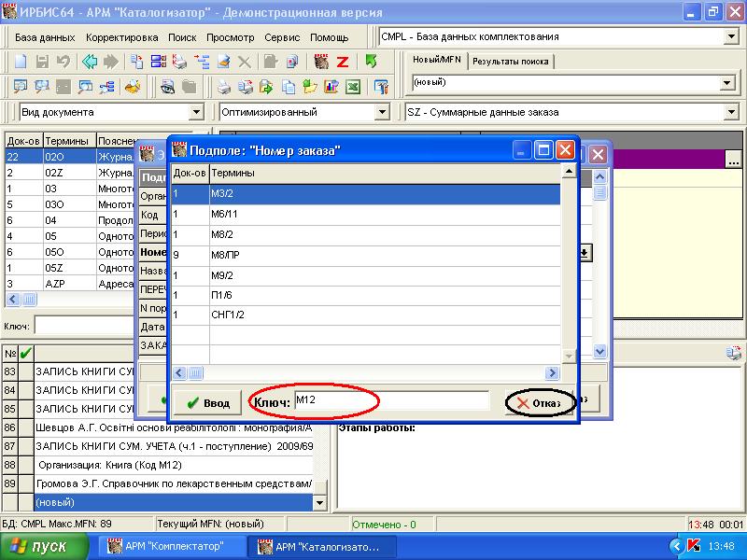Open the 'Корректировка' menu

coord(121,37)
